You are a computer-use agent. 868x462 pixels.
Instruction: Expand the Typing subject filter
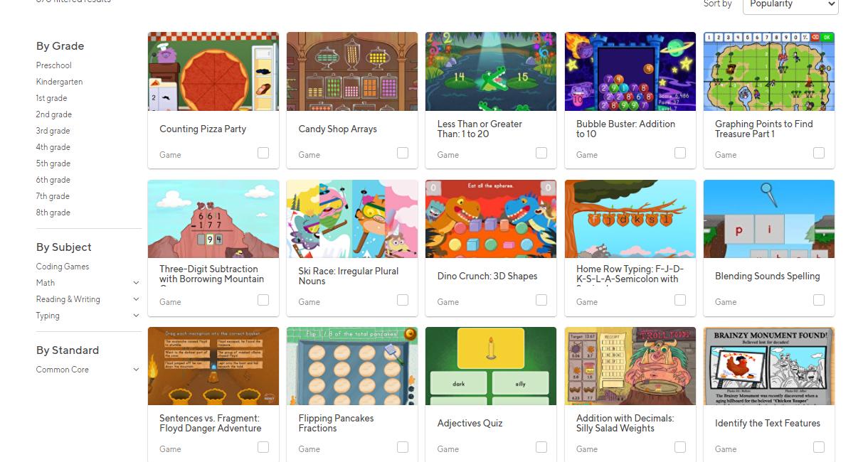(x=136, y=316)
